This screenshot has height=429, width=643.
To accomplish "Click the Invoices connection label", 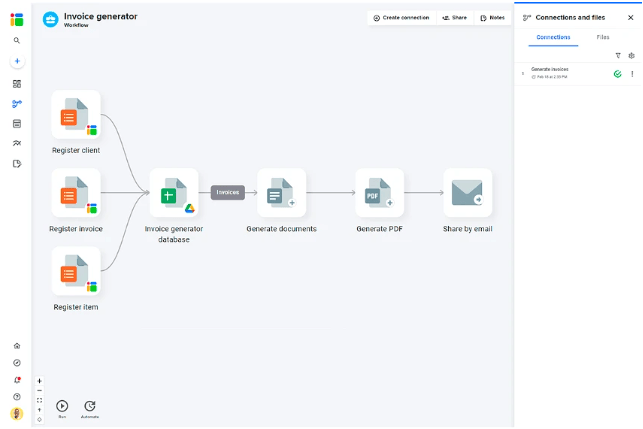I will click(228, 192).
